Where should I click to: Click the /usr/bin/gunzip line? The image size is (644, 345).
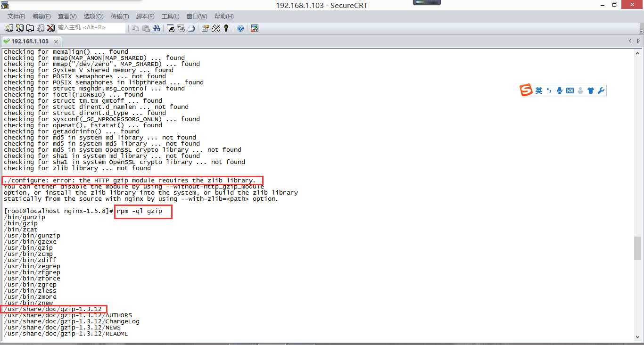(32, 236)
